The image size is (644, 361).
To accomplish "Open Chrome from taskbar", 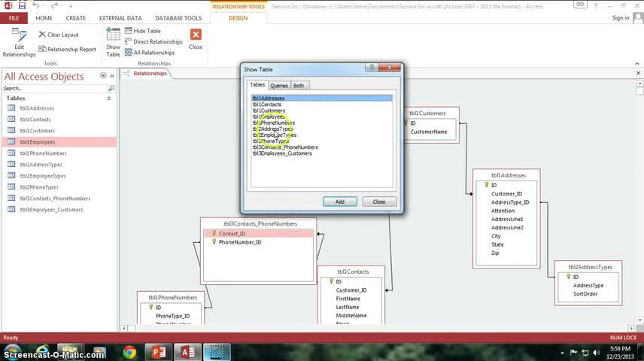I will (129, 352).
